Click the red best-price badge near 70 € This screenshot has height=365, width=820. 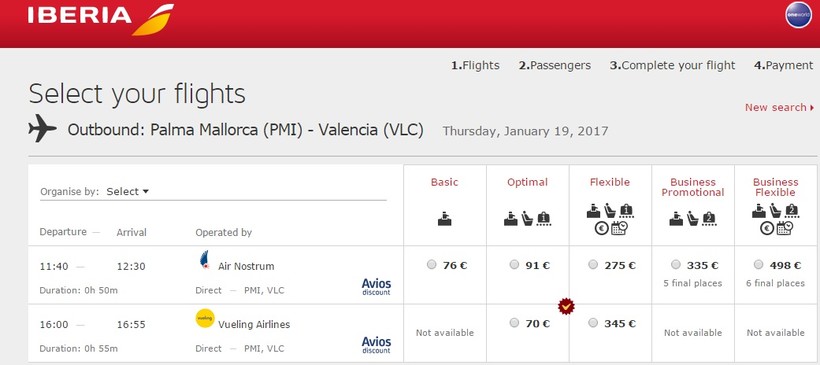pyautogui.click(x=566, y=306)
